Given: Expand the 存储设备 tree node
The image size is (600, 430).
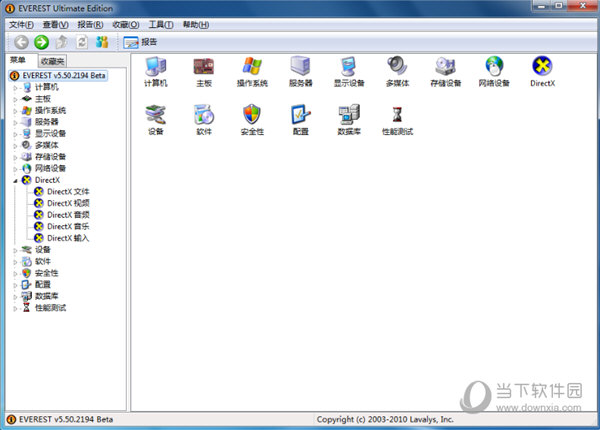Looking at the screenshot, I should click(15, 157).
